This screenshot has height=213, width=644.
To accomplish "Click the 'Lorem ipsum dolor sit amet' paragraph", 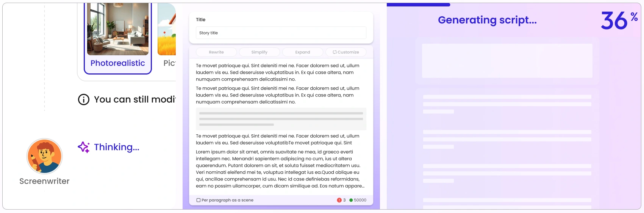I will pos(280,169).
